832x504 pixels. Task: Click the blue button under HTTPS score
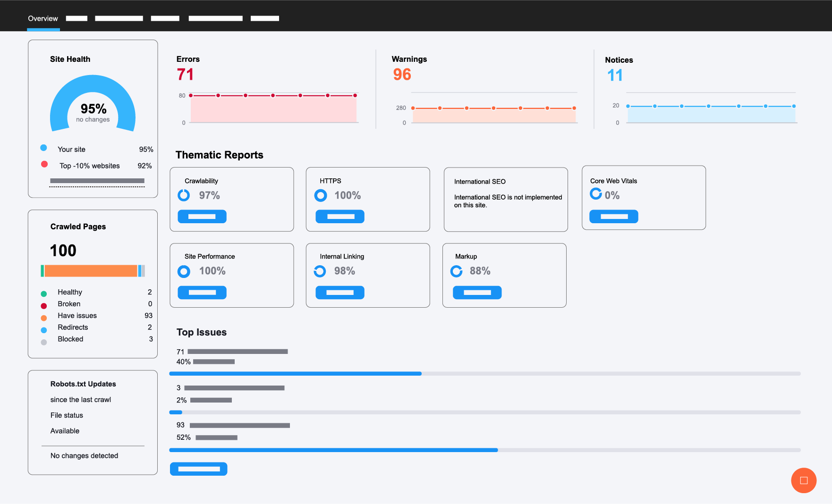pyautogui.click(x=340, y=217)
